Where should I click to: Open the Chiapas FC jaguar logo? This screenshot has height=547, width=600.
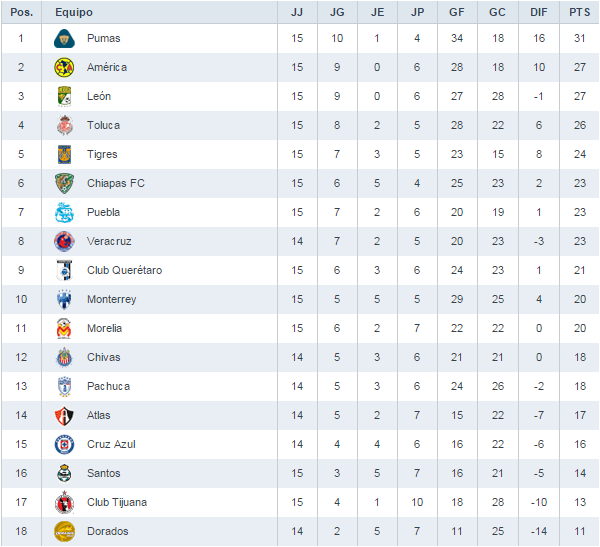coord(64,183)
